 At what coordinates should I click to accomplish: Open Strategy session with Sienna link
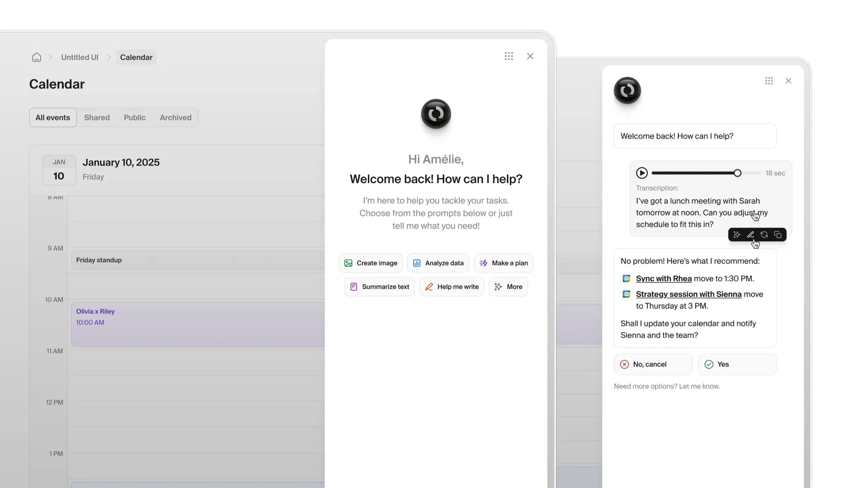[688, 294]
